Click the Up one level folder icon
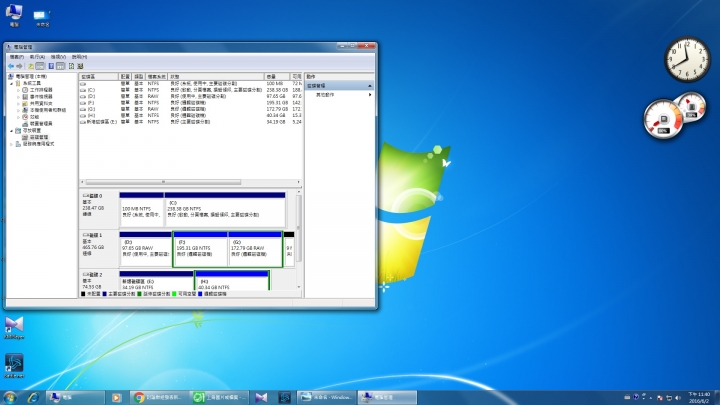The height and width of the screenshot is (405, 720). coord(31,67)
